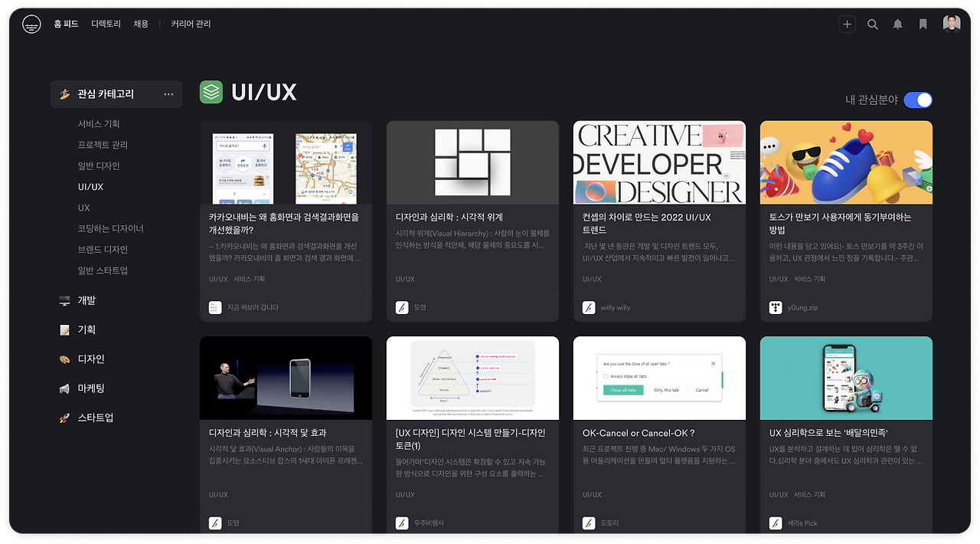
Task: Select 일반 디자인 category
Action: coord(99,166)
